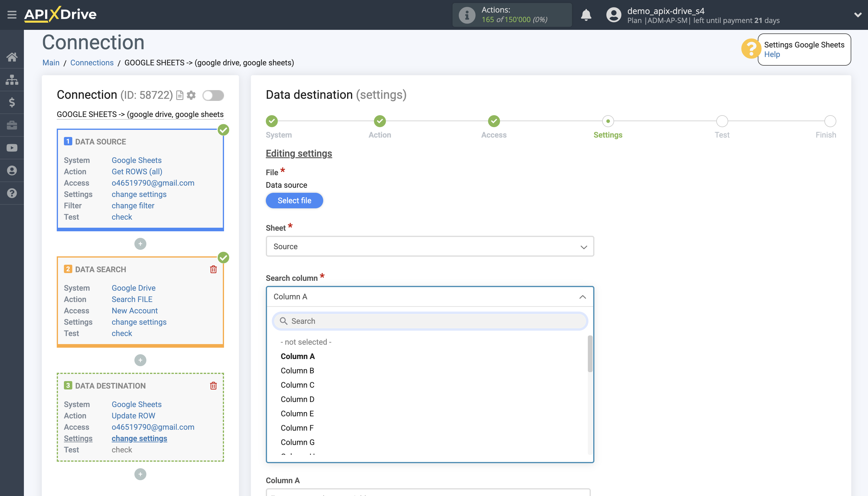This screenshot has width=868, height=496.
Task: Open Google Drive system link
Action: coord(133,288)
